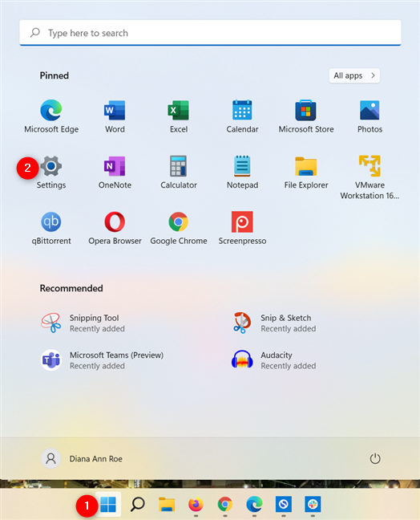Launch OneNote
Viewport: 420px width, 520px height.
115,172
